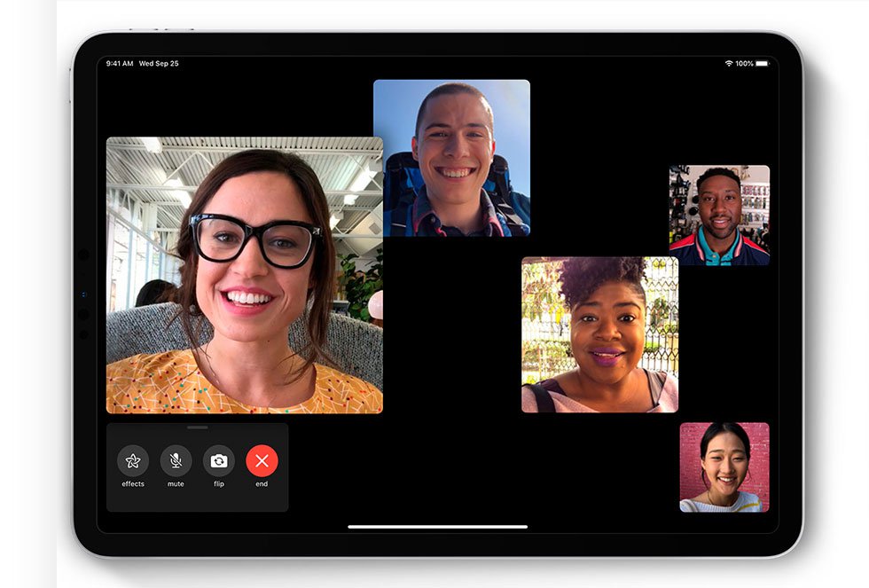
Task: Tap the end label
Action: [262, 484]
